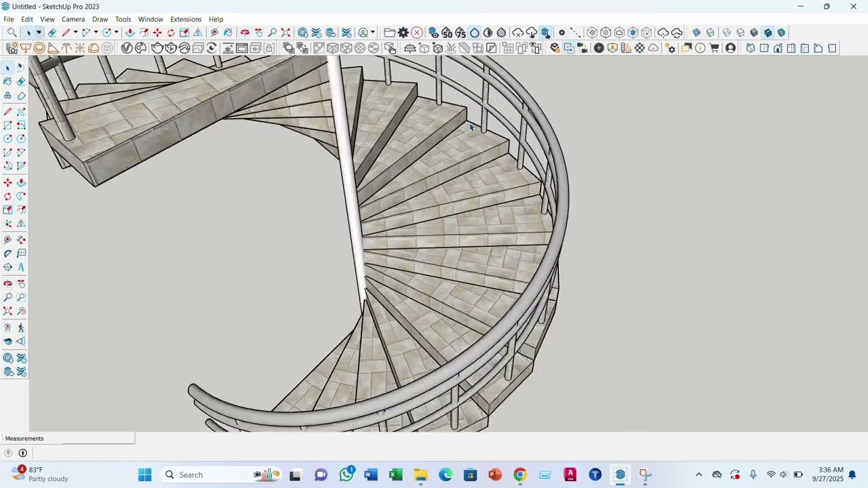The width and height of the screenshot is (868, 488).
Task: Choose the Dimension tool
Action: tap(21, 240)
